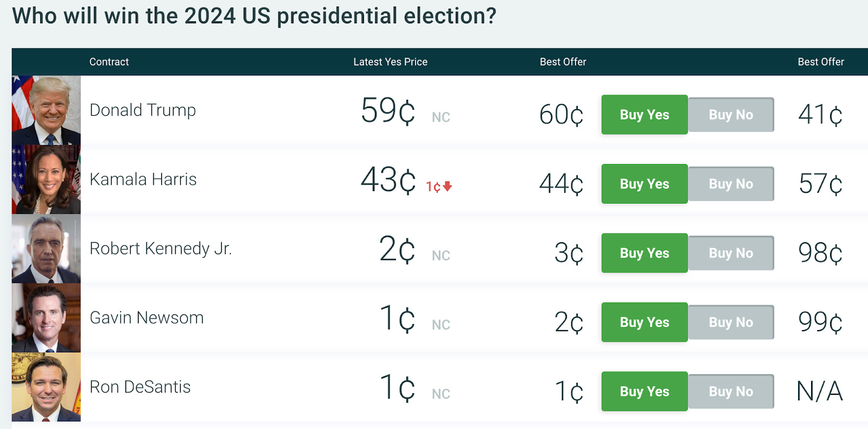
Task: Select the Kamala Harris contract name
Action: pyautogui.click(x=143, y=179)
